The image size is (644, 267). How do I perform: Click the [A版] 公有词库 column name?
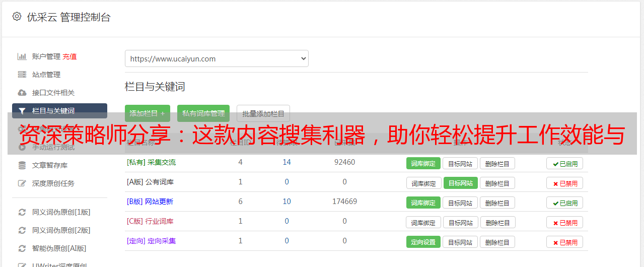point(150,182)
